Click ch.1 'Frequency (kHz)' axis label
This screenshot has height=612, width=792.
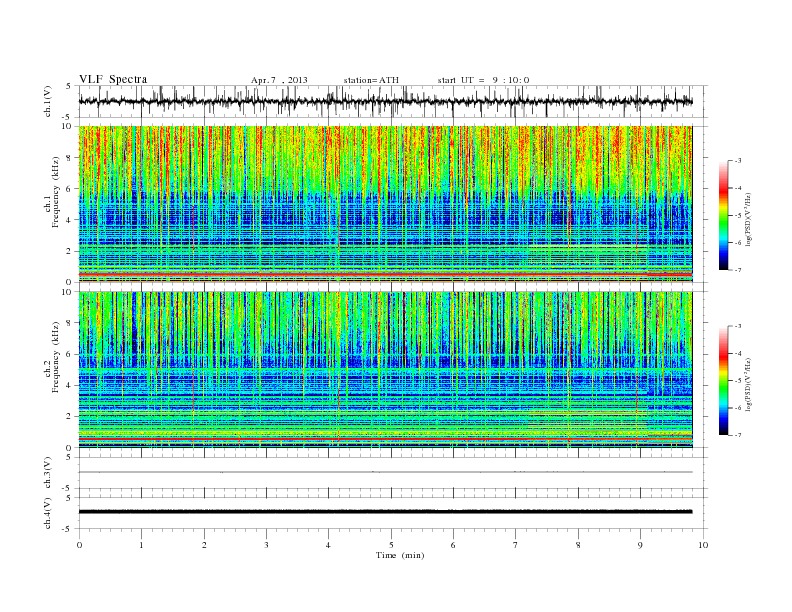56,192
